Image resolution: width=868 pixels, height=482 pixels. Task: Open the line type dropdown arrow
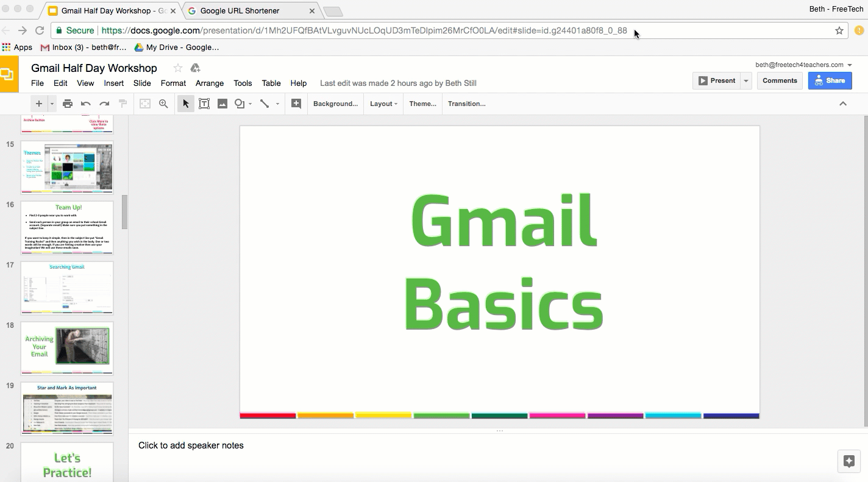[x=277, y=104]
